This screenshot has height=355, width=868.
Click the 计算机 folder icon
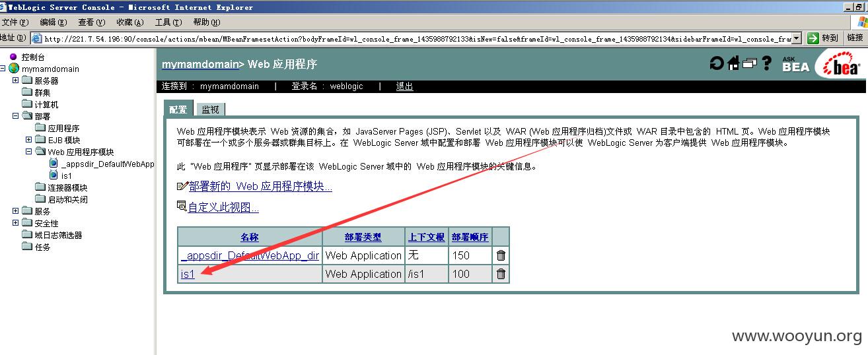pos(27,104)
